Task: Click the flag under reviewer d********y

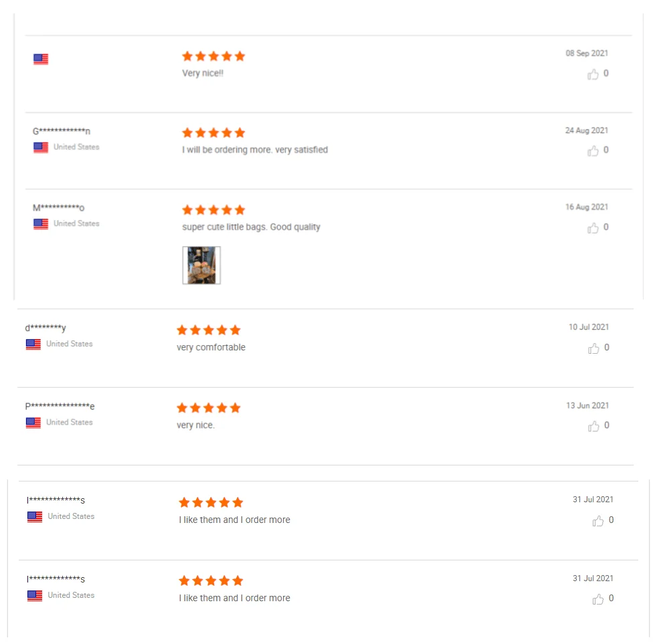Action: 33,344
